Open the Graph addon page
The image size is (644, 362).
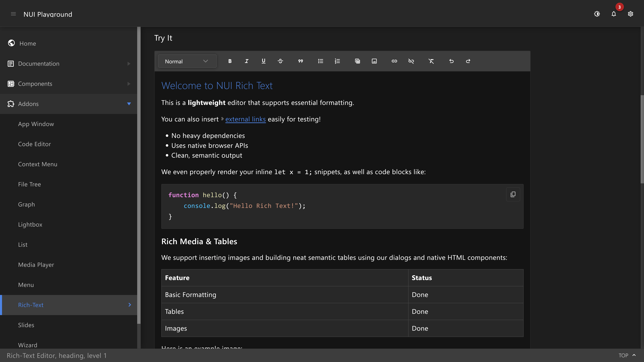coord(69,204)
